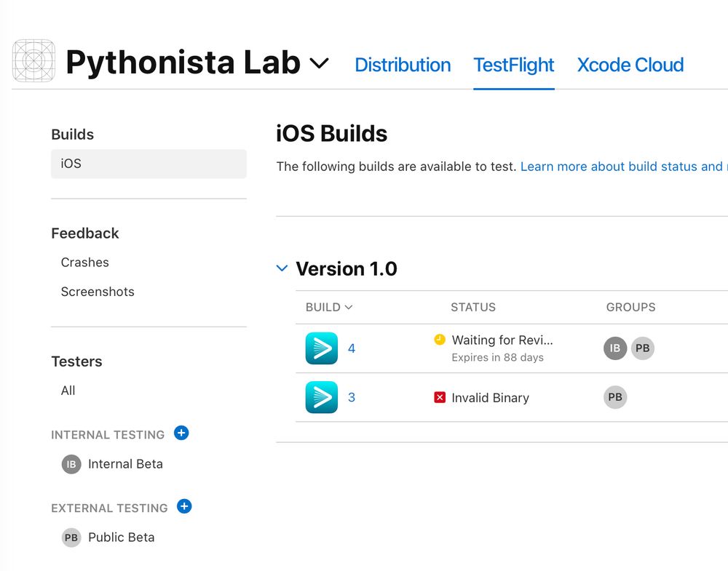Open the Xcode Cloud tab
This screenshot has width=728, height=571.
tap(630, 65)
